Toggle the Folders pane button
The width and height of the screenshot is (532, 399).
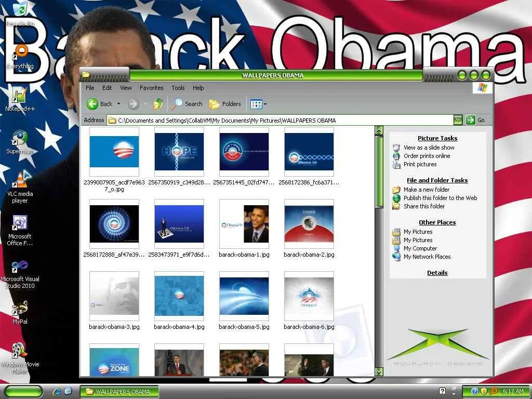pos(225,104)
